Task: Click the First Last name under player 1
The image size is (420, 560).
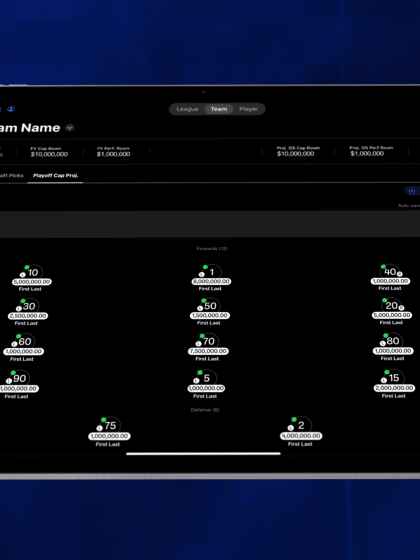Action: pyautogui.click(x=210, y=289)
